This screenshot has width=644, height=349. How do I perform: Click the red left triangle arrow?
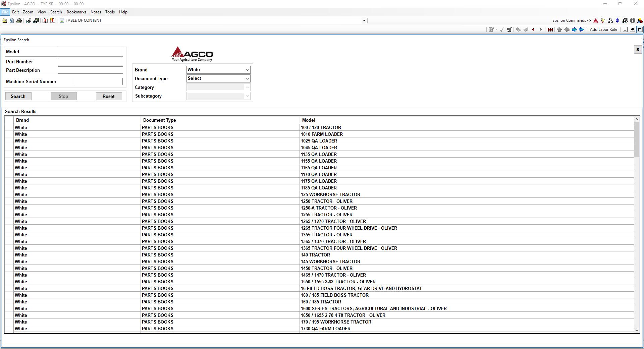pos(533,30)
